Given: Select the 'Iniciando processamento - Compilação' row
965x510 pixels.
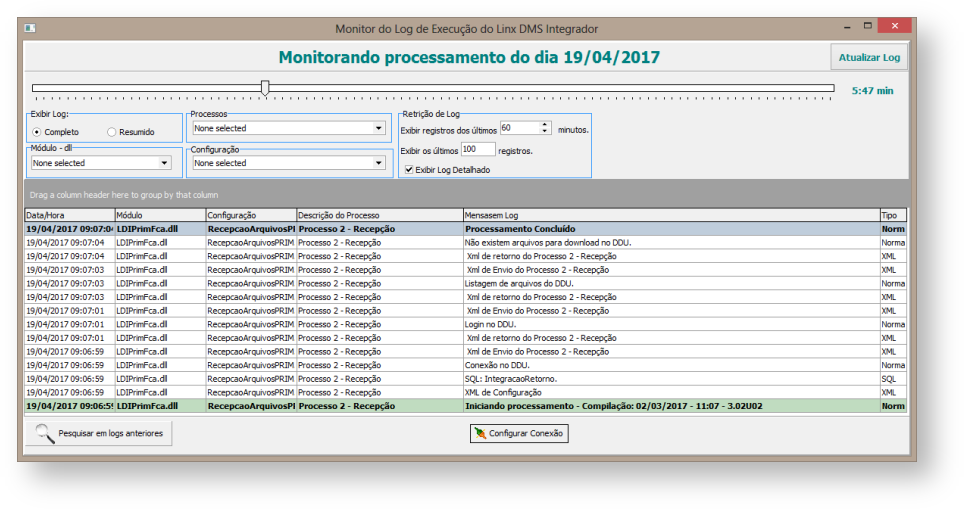Looking at the screenshot, I should click(x=465, y=406).
